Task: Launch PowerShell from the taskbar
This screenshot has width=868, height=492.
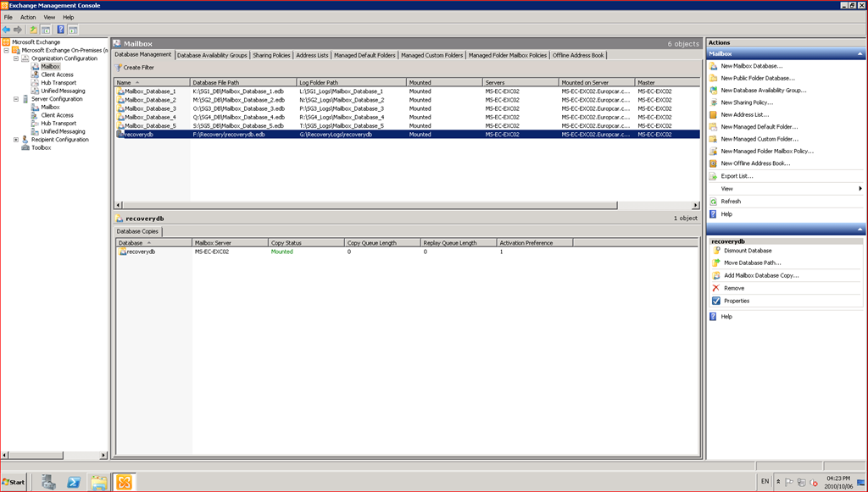Action: (74, 481)
